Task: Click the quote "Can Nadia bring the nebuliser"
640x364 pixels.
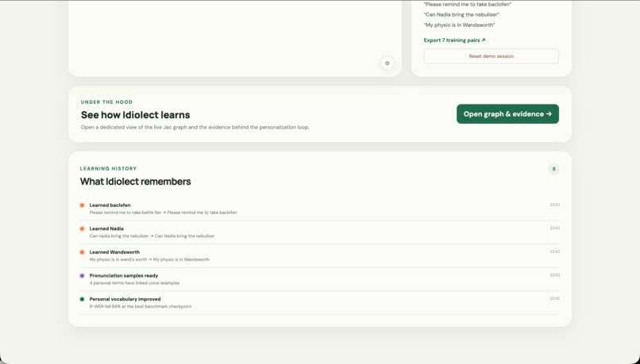Action: pos(461,15)
